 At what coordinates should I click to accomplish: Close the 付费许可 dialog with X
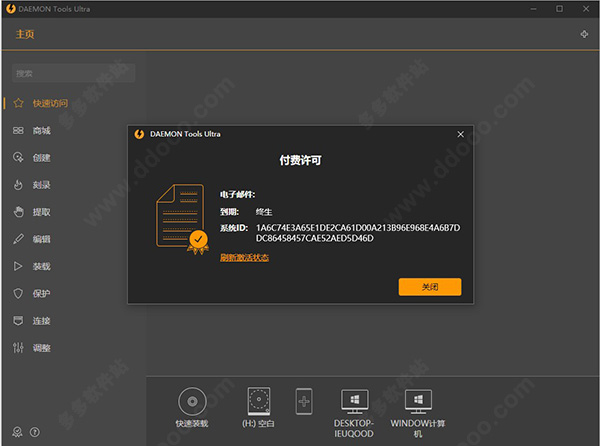(460, 134)
